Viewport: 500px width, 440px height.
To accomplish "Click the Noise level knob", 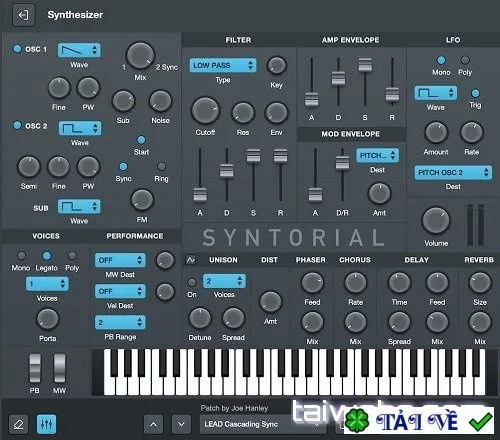I will (160, 101).
